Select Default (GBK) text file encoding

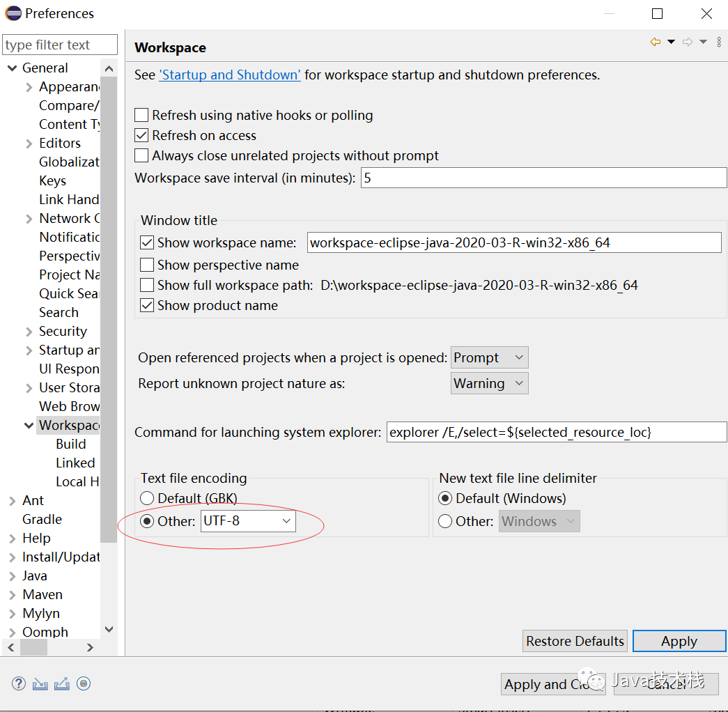click(x=147, y=499)
